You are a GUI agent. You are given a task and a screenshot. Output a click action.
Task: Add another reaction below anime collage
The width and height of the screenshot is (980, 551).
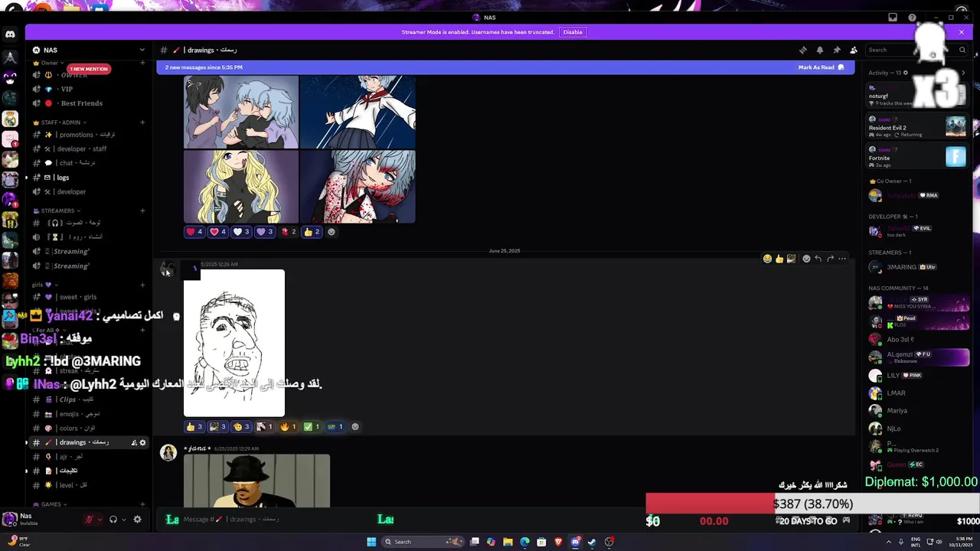point(332,232)
